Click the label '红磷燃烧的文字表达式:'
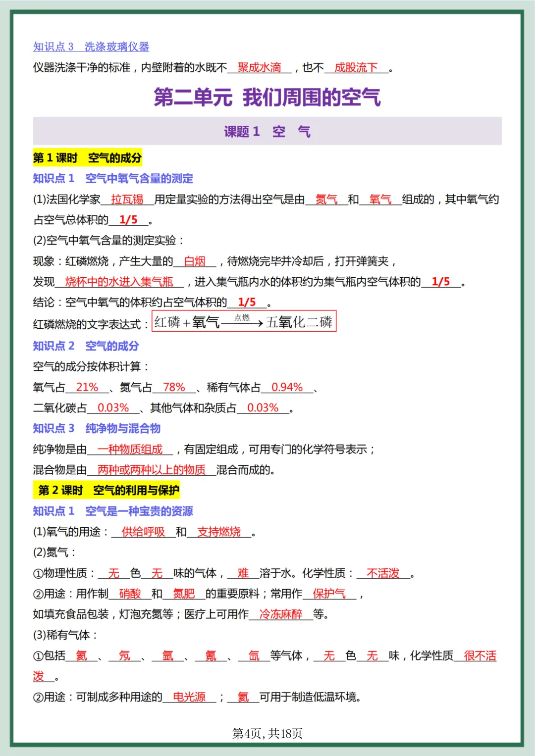Viewport: 535px width, 756px height. tap(91, 324)
